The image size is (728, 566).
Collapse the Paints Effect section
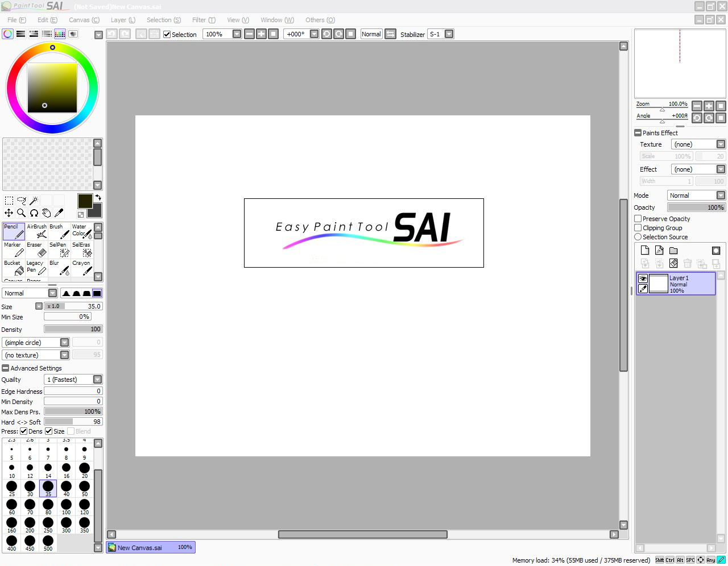(638, 133)
